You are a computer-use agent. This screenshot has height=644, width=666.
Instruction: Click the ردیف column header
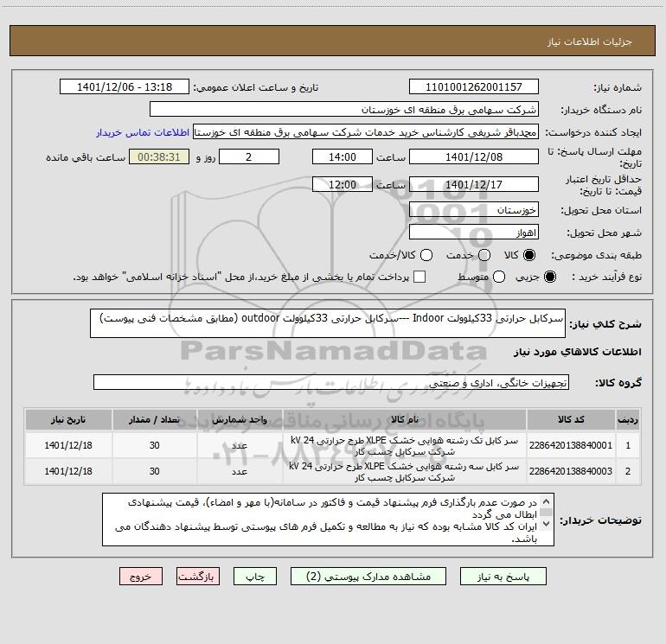pos(628,419)
